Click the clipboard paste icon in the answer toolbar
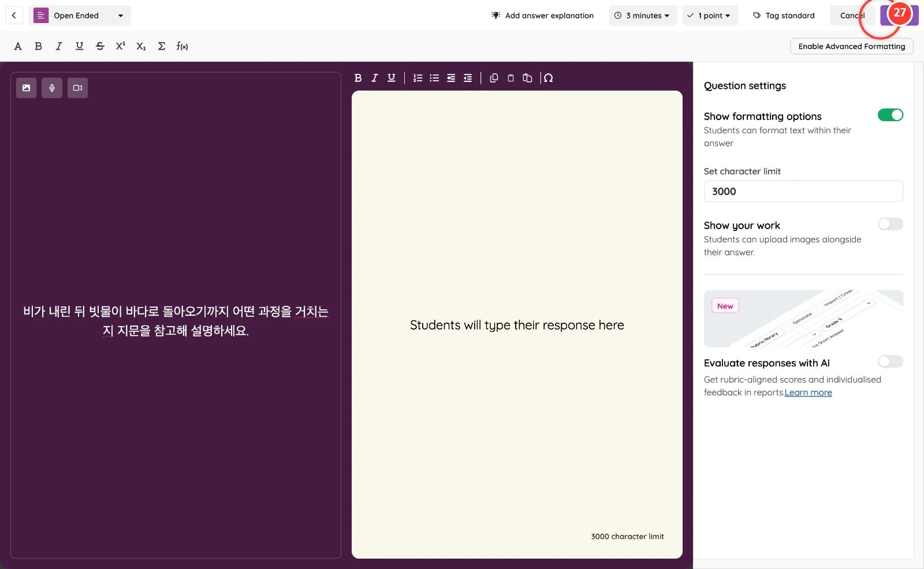 click(511, 78)
